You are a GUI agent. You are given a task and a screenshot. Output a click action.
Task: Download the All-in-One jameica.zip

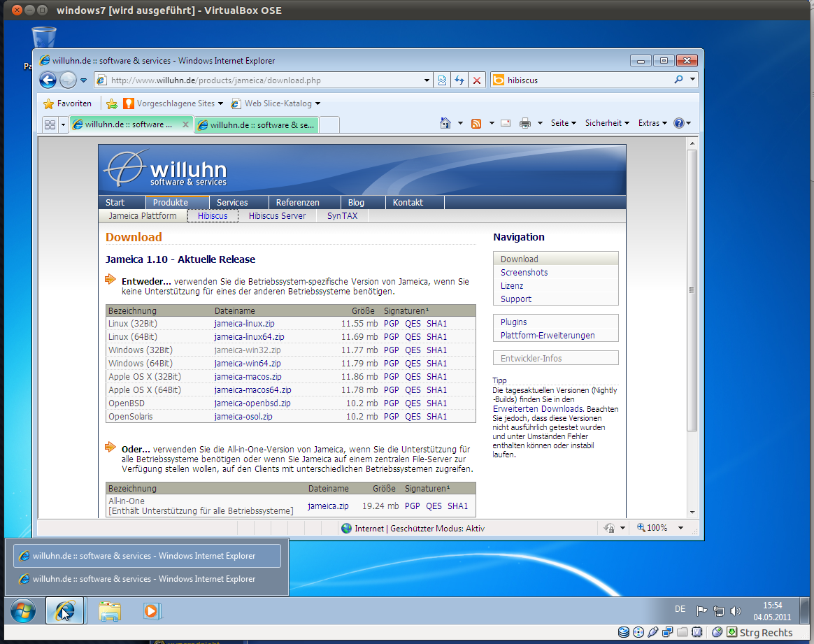coord(328,506)
